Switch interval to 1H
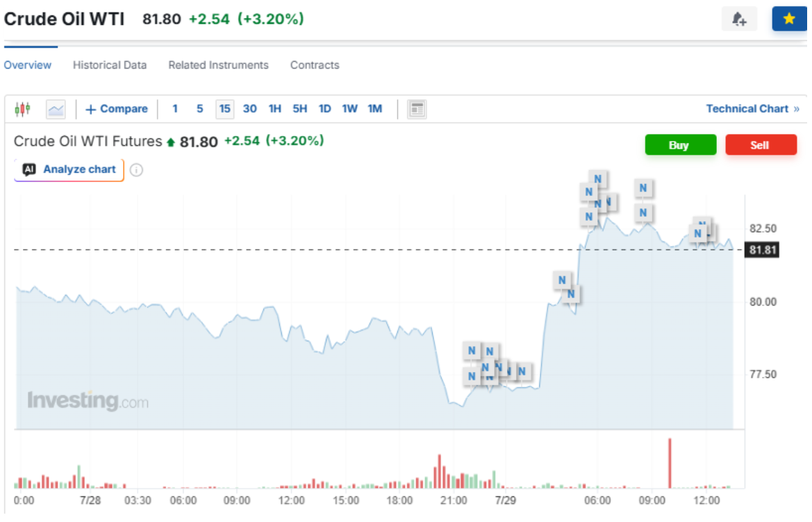The height and width of the screenshot is (522, 812). [274, 109]
